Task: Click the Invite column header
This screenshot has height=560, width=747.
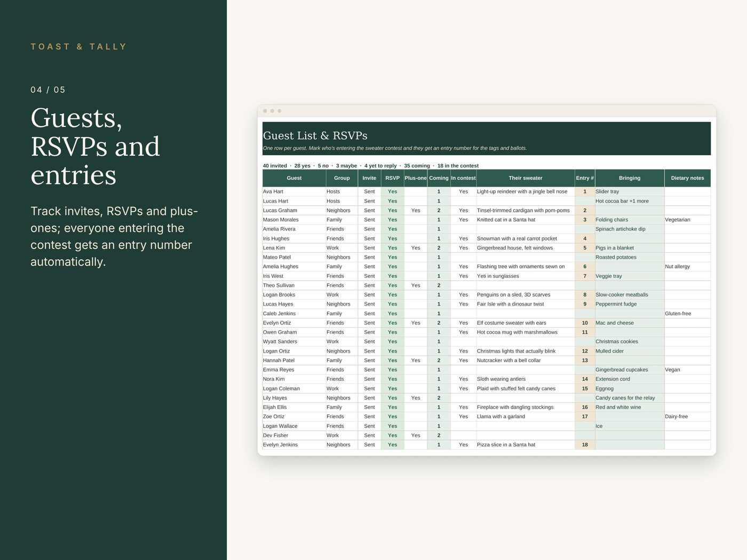Action: 369,178
